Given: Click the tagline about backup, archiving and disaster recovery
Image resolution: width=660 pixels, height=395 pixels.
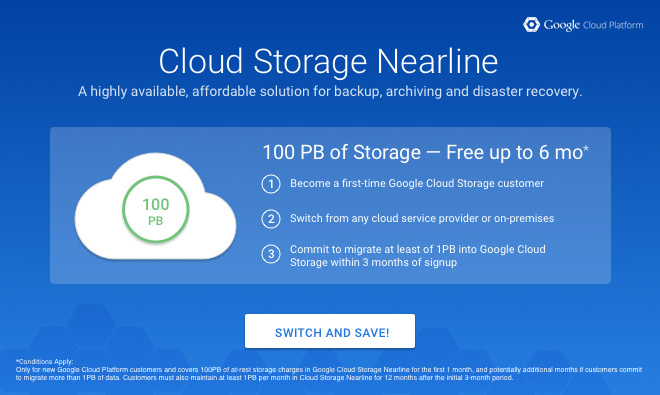Looking at the screenshot, I should pyautogui.click(x=330, y=91).
